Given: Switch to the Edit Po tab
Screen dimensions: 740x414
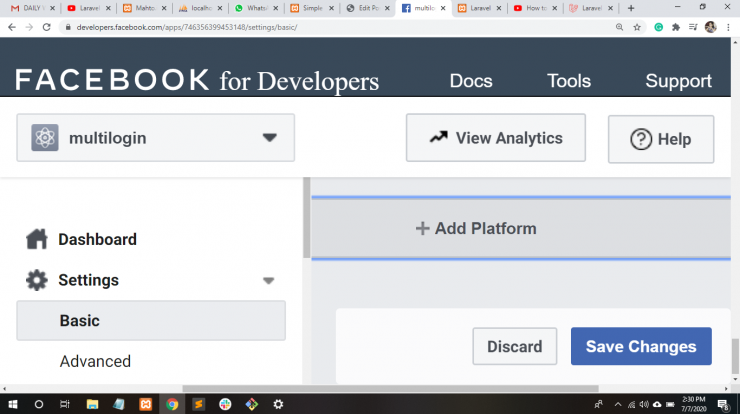Looking at the screenshot, I should tap(368, 8).
